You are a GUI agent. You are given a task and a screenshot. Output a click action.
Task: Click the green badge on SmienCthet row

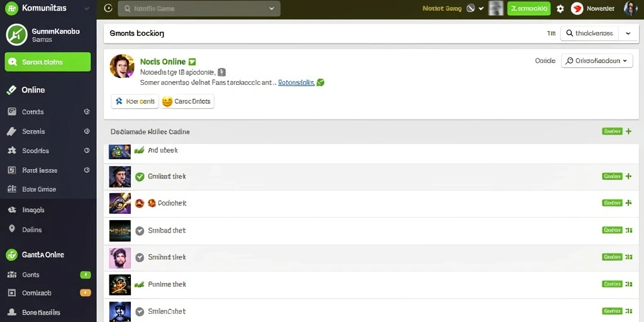(611, 311)
